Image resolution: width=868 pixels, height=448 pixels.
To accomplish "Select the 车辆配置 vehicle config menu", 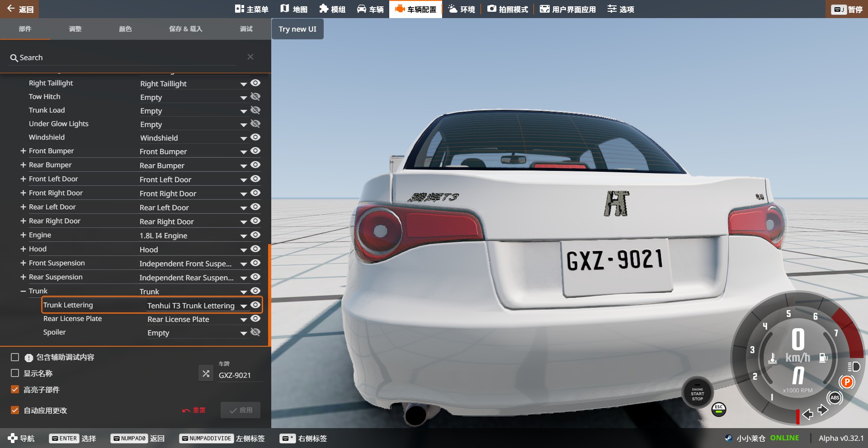I will click(x=415, y=9).
